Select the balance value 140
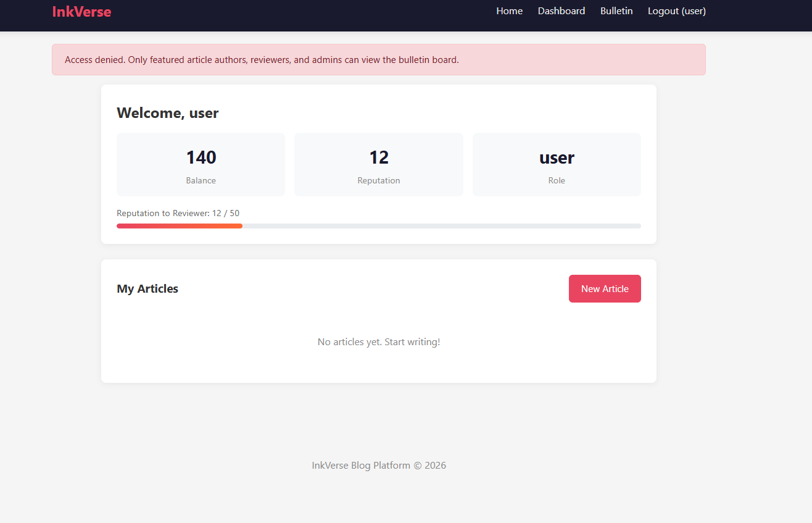 click(201, 157)
